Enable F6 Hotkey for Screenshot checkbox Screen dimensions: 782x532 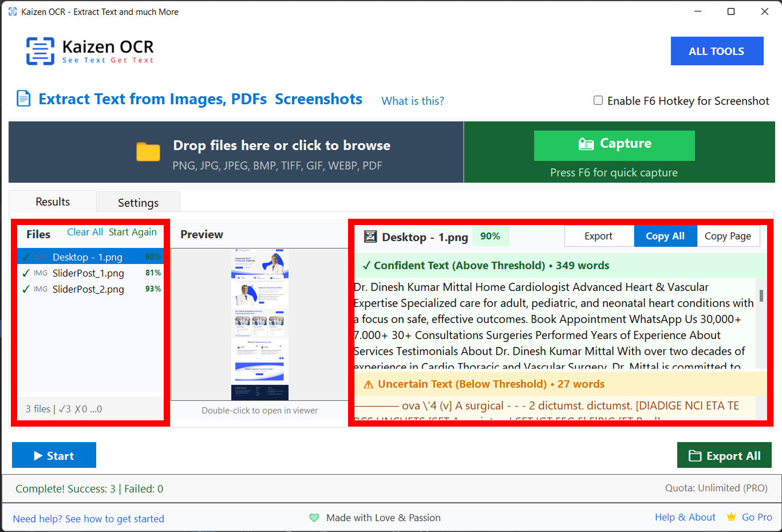(598, 101)
